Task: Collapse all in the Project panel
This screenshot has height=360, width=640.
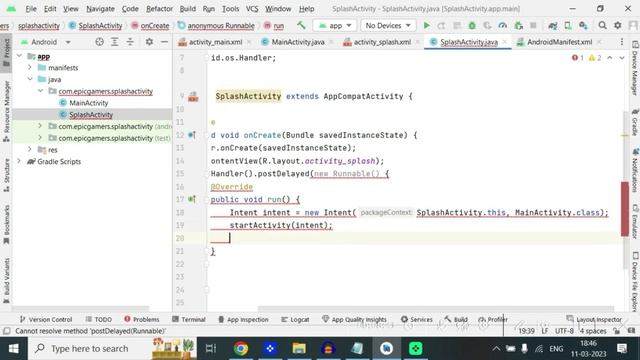Action: coord(130,42)
